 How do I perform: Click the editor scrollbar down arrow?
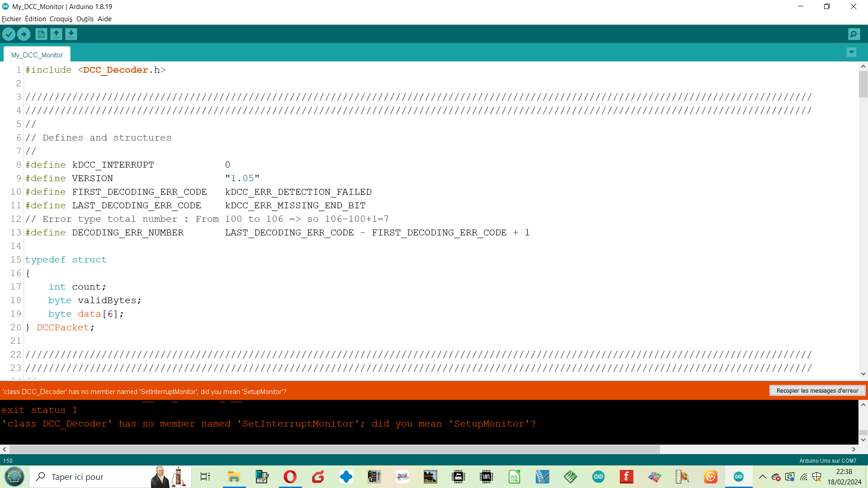click(863, 374)
